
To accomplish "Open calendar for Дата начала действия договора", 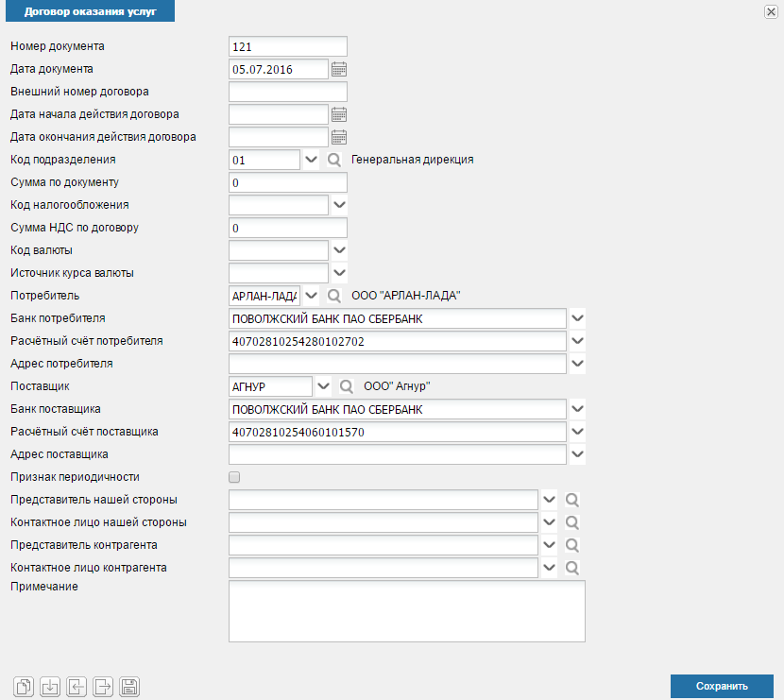I will (x=339, y=114).
